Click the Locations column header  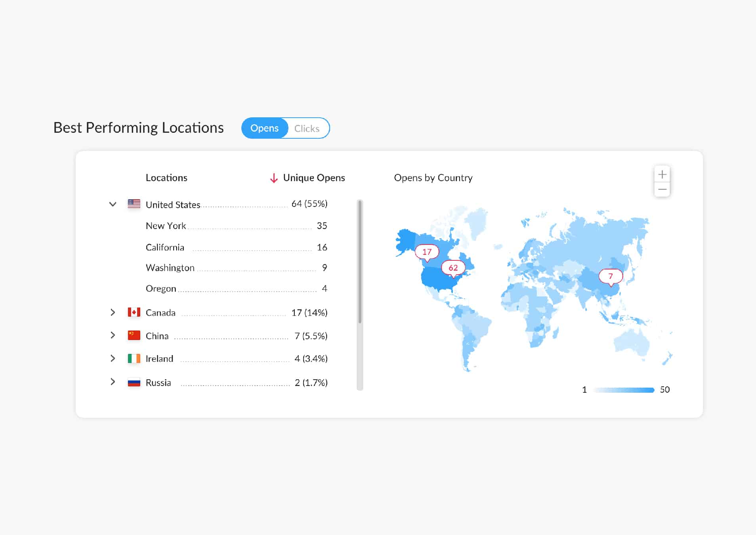pyautogui.click(x=166, y=178)
